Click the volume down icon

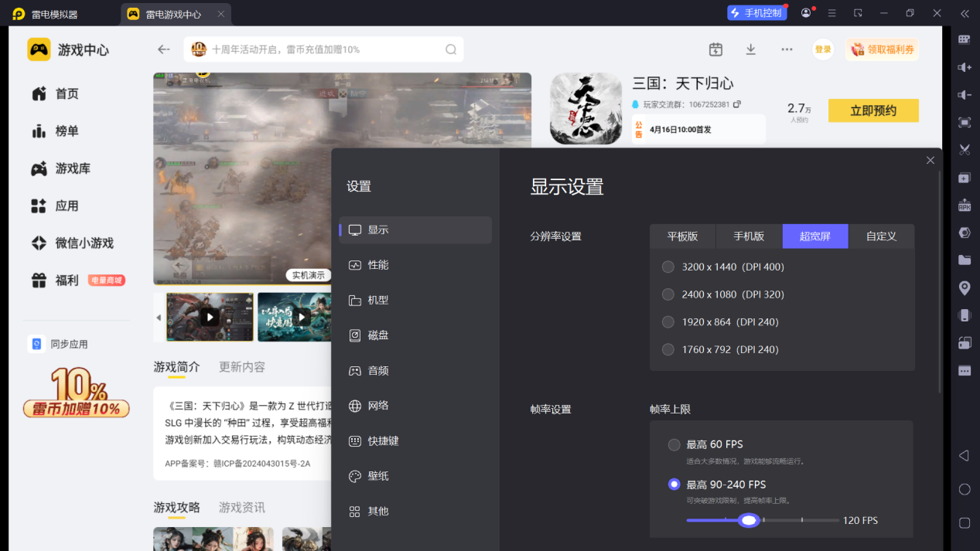[x=965, y=94]
